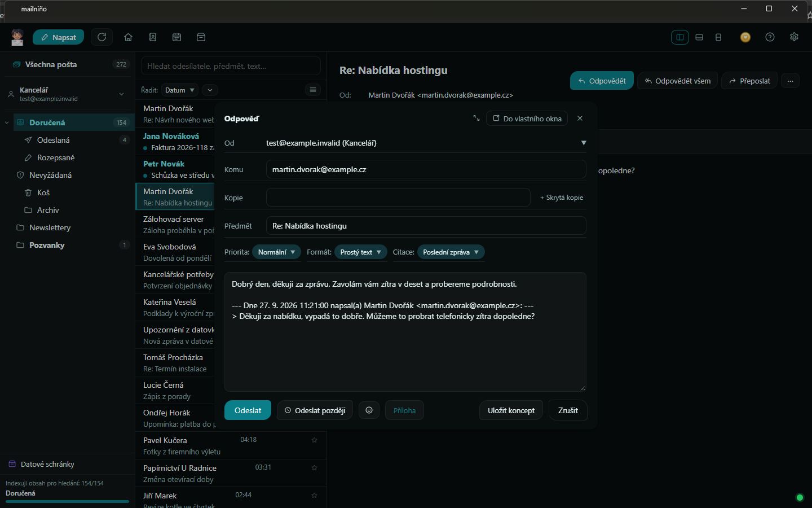Open the help question mark icon

(770, 37)
